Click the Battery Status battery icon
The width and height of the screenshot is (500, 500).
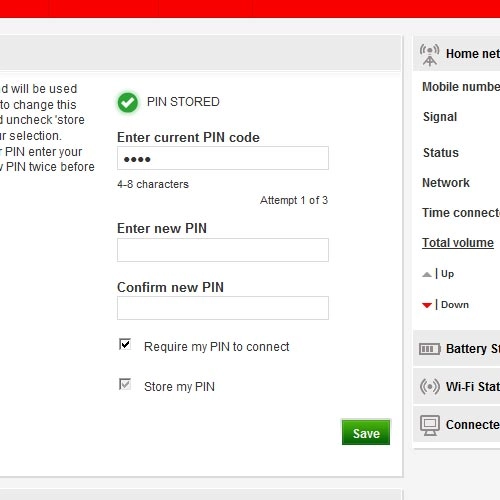[430, 349]
